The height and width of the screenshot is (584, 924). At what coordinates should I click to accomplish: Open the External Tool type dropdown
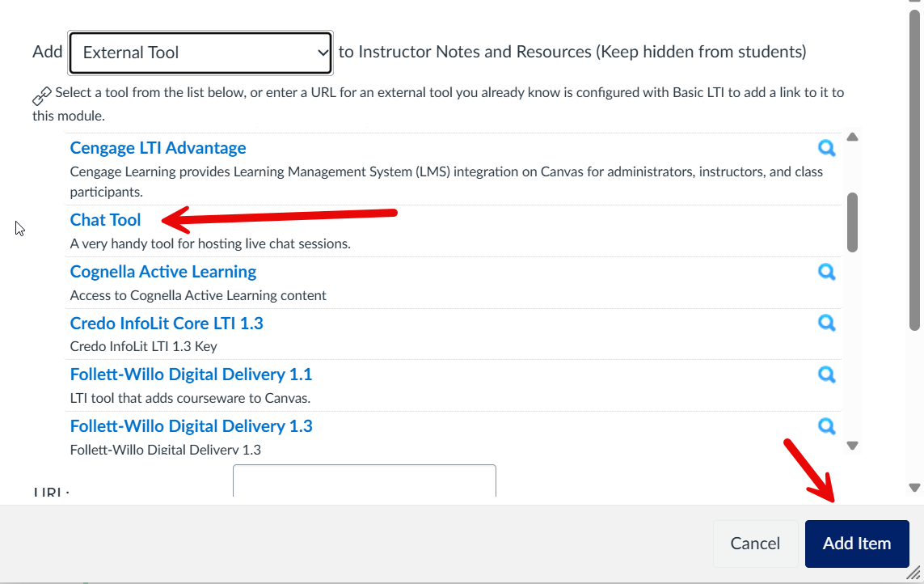click(x=200, y=53)
